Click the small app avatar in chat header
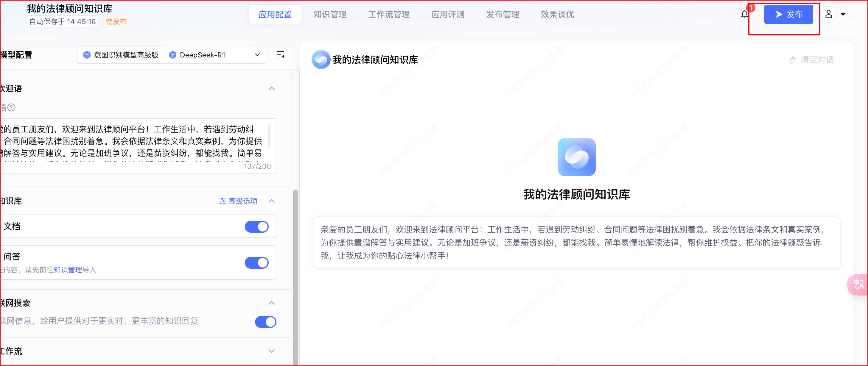The width and height of the screenshot is (868, 366). pos(321,60)
